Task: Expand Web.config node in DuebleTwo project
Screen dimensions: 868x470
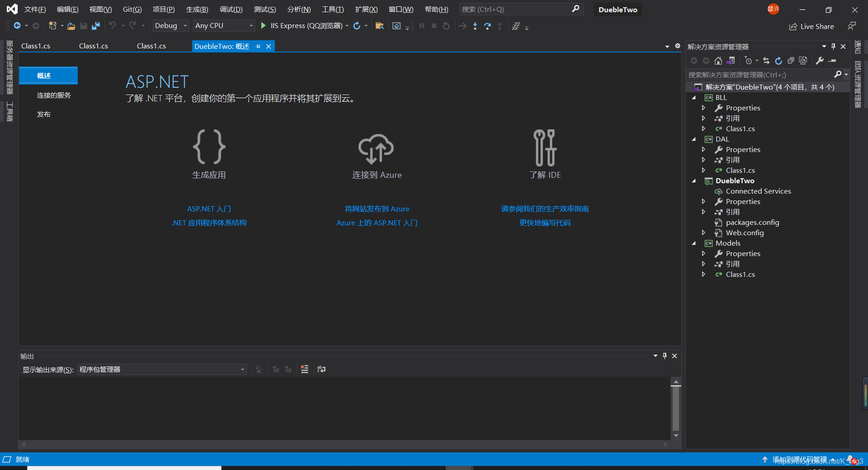Action: [703, 233]
